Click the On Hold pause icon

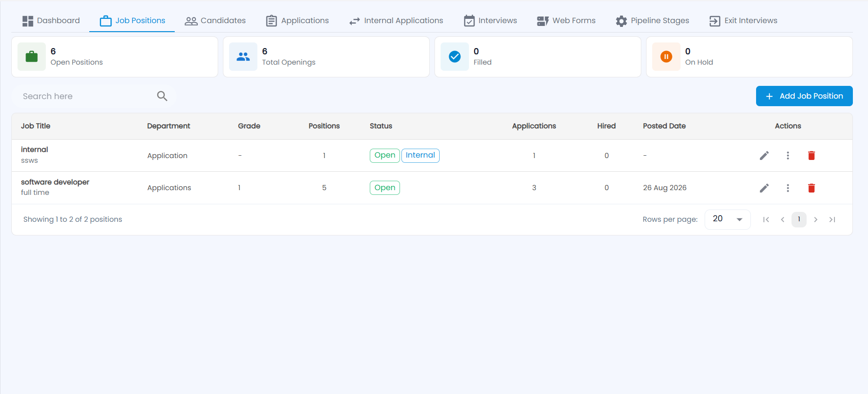tap(666, 57)
